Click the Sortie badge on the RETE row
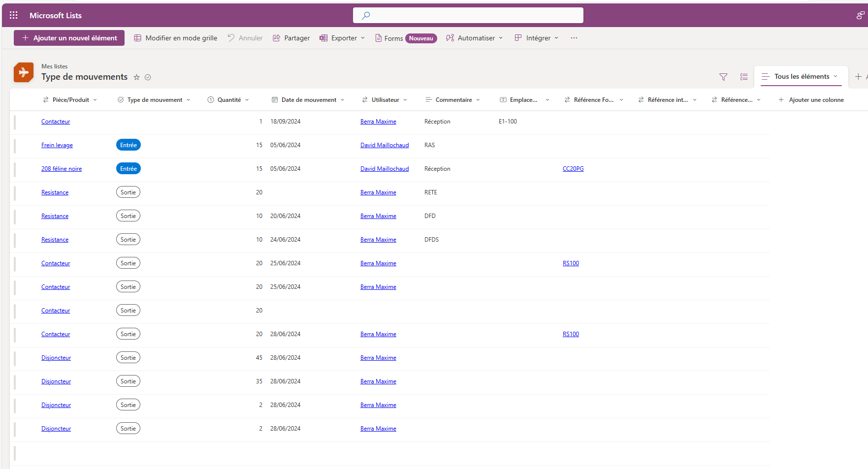Screen dimensions: 868x469 tap(128, 192)
